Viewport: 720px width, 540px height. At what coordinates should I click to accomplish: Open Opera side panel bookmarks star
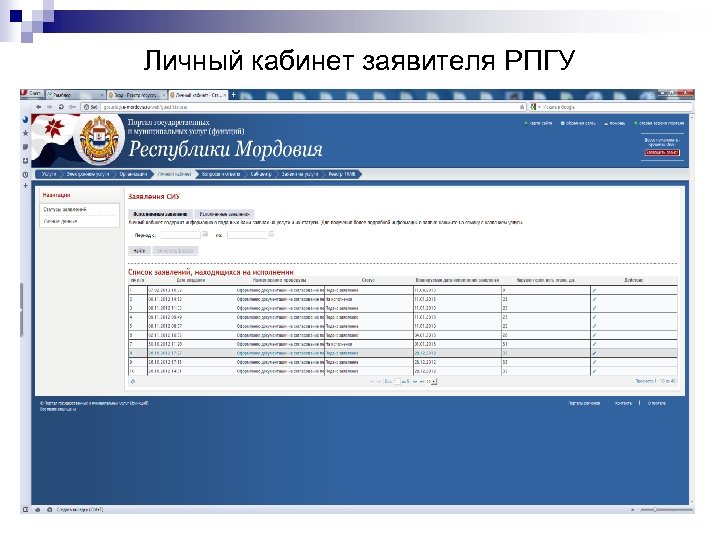click(x=25, y=133)
